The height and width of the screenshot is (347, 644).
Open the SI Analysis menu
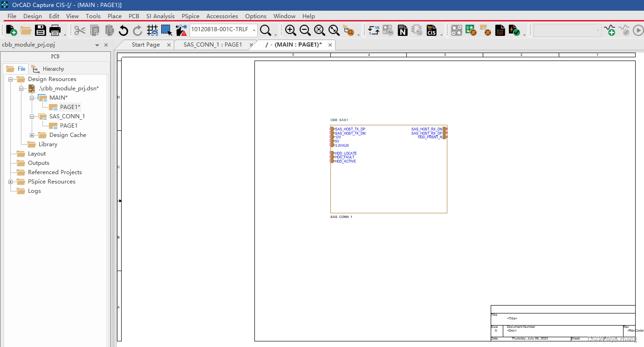coord(160,16)
